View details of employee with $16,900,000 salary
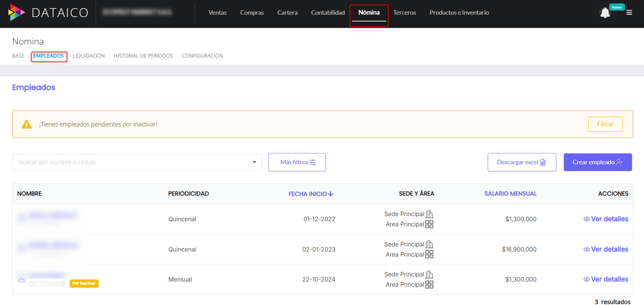 606,249
